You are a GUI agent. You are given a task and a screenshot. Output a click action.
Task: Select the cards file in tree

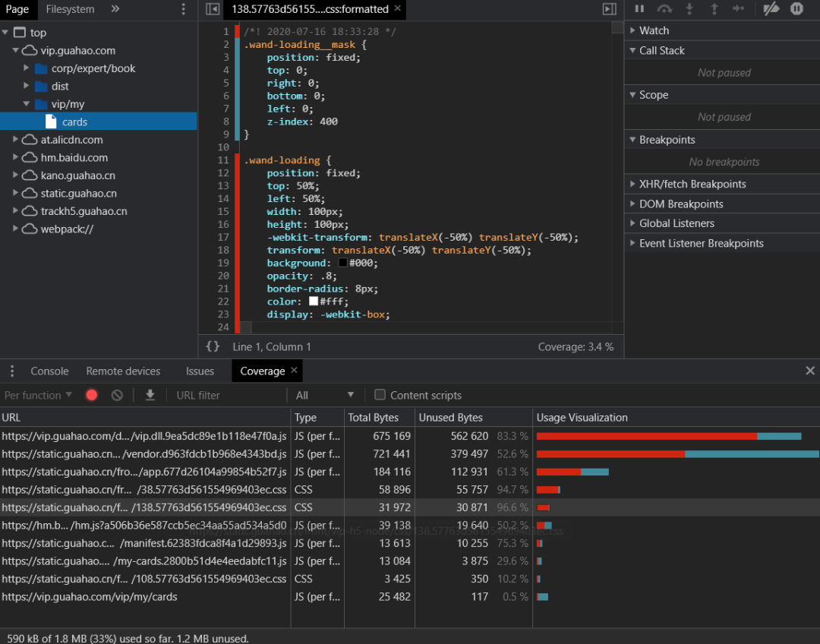point(74,122)
